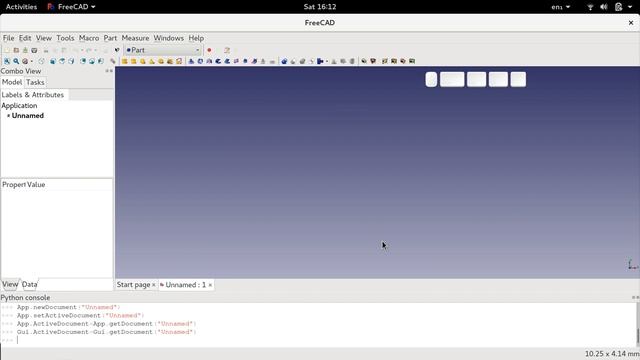The height and width of the screenshot is (360, 640).
Task: Open the Part menu
Action: tap(110, 38)
